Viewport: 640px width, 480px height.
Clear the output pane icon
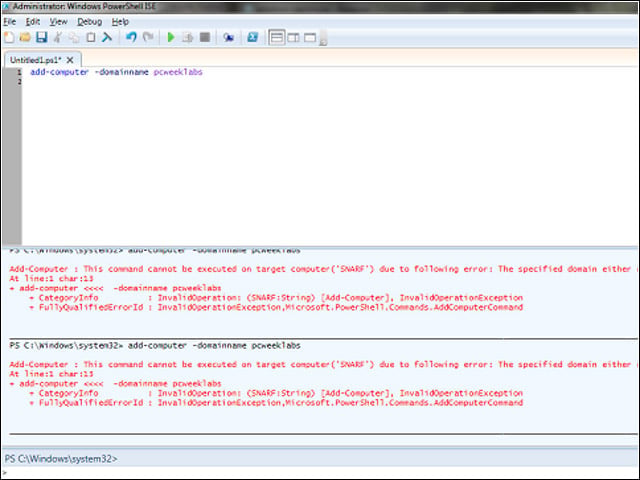tap(107, 38)
